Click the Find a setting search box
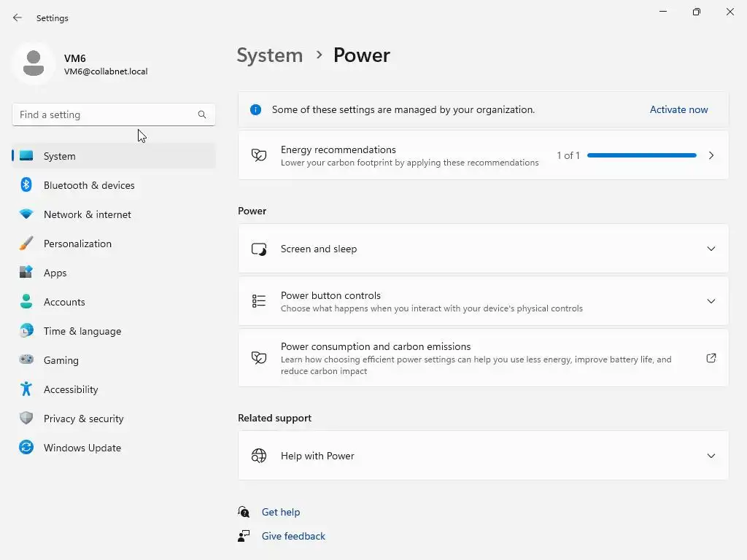The height and width of the screenshot is (560, 747). (x=106, y=114)
